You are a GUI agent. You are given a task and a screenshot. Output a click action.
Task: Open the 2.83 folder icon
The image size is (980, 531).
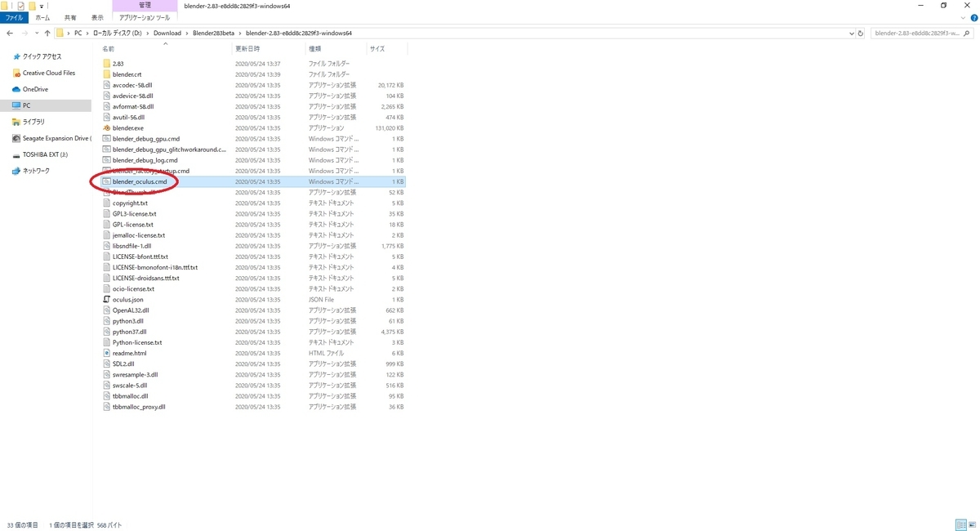point(107,64)
